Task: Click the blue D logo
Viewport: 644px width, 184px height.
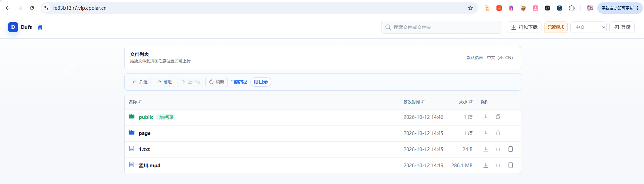Action: [13, 27]
